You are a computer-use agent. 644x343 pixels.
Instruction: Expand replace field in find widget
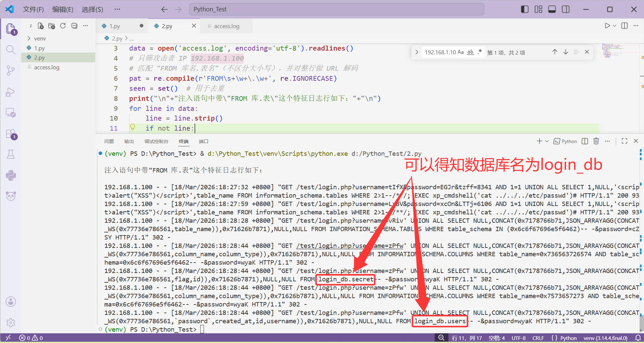click(x=417, y=52)
